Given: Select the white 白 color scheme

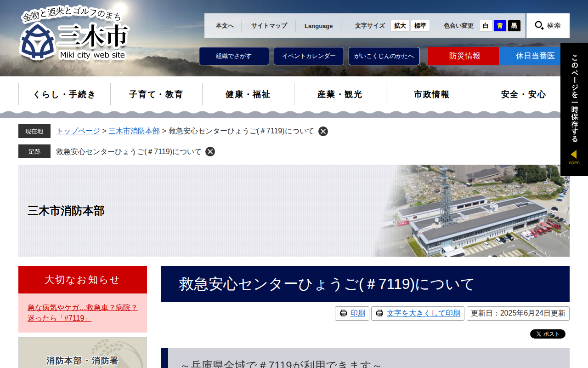Looking at the screenshot, I should click(486, 26).
